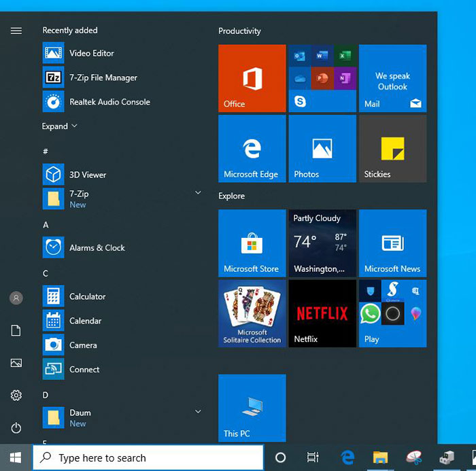This screenshot has height=471, width=476.
Task: Expand the Daum folder chevron
Action: [x=198, y=411]
